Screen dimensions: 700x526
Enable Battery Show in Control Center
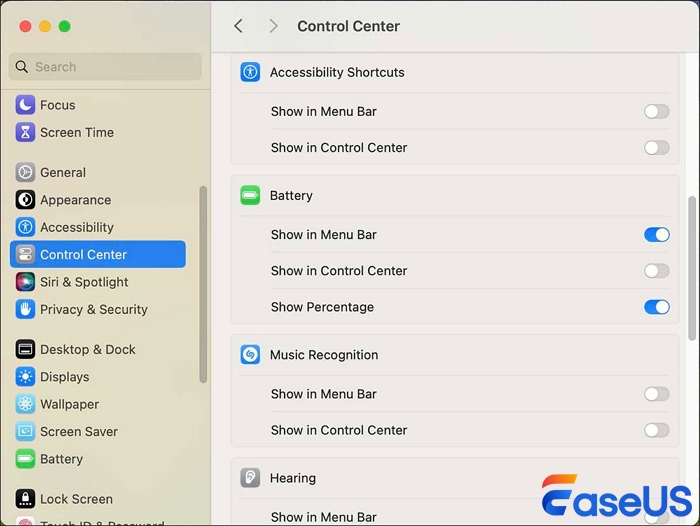(656, 271)
